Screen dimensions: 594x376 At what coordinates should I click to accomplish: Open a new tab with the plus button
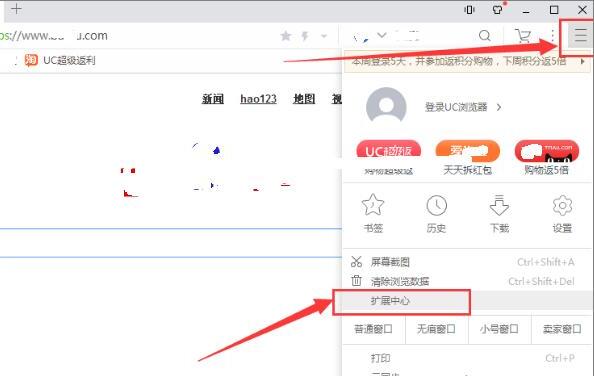pyautogui.click(x=16, y=9)
